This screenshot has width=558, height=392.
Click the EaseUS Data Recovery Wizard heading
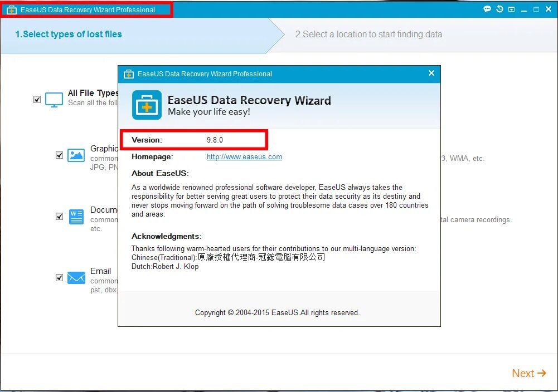[249, 100]
